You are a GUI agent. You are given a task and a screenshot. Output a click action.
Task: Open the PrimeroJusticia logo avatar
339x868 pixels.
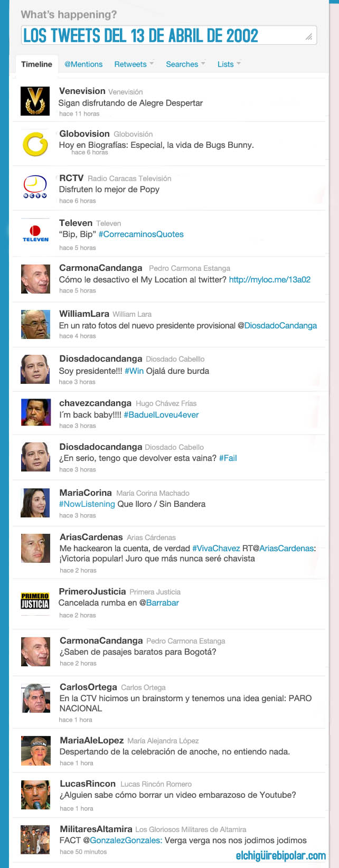[35, 601]
